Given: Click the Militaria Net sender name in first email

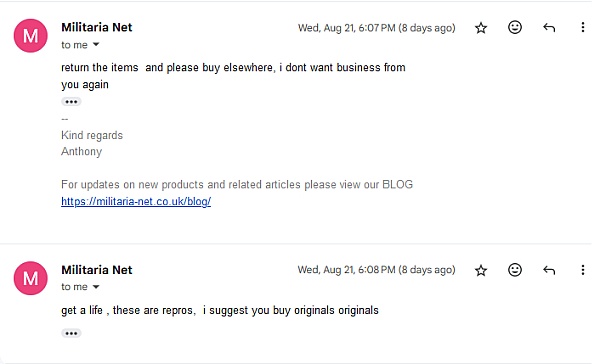Looking at the screenshot, I should click(x=97, y=27).
